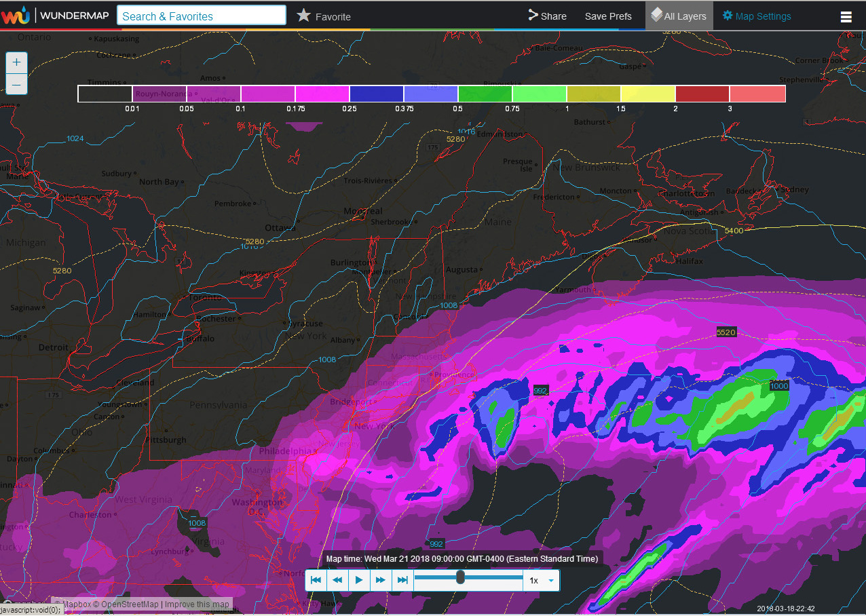Click the Improve this map link
Viewport: 866px width, 616px height.
coord(197,604)
